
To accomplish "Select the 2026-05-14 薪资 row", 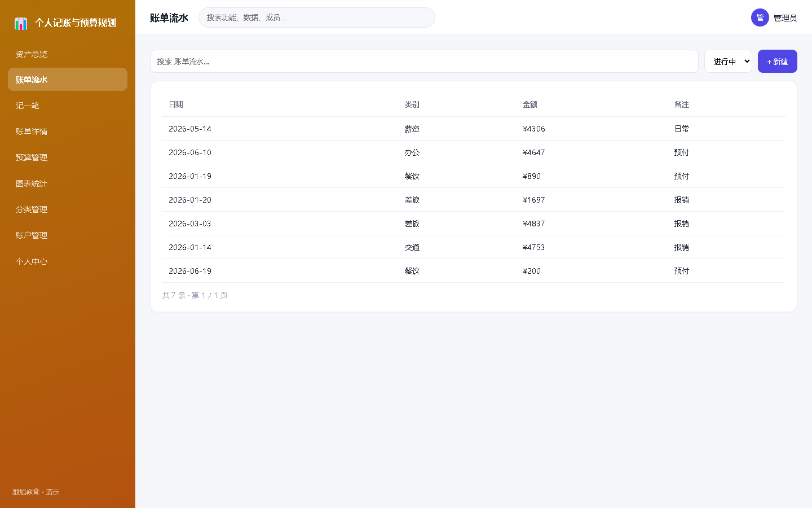I will pyautogui.click(x=474, y=129).
